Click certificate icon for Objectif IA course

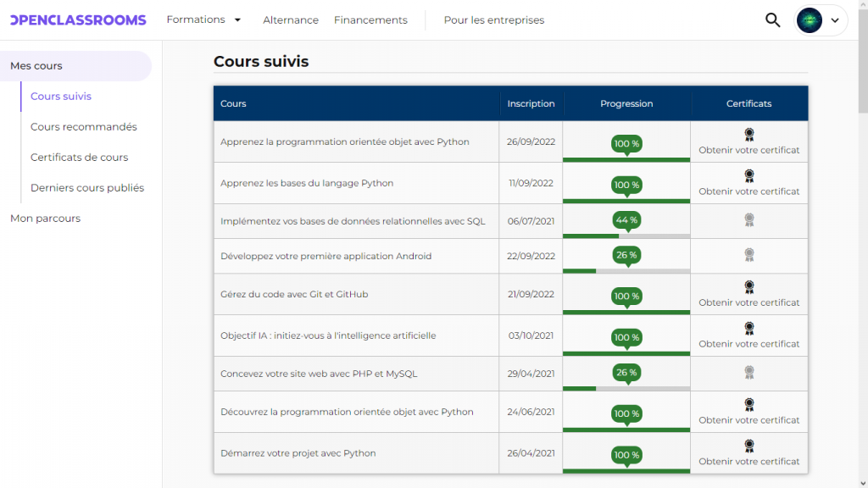749,329
